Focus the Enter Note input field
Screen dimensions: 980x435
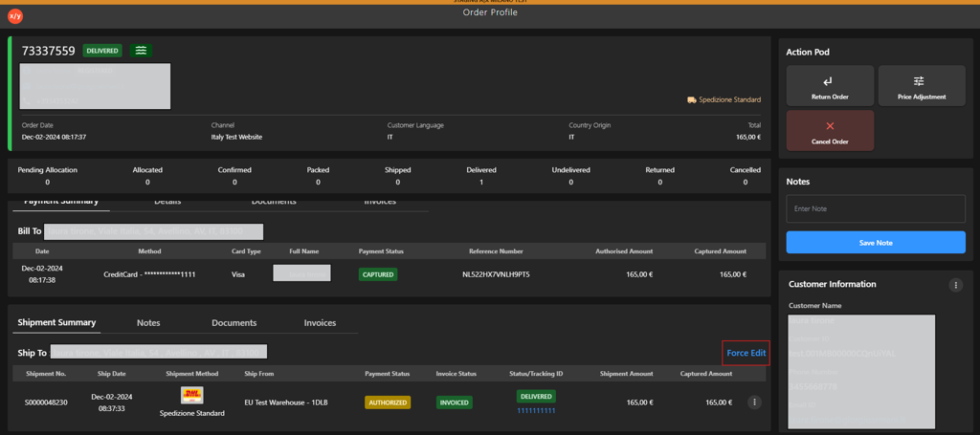click(x=876, y=208)
